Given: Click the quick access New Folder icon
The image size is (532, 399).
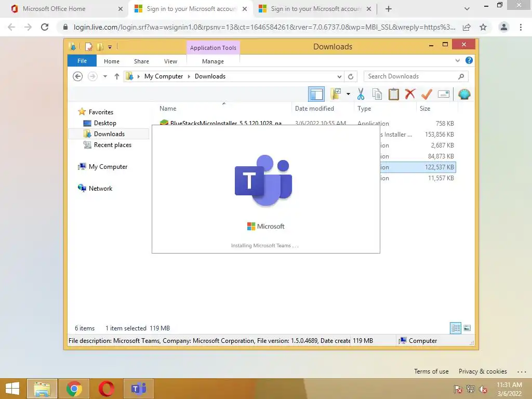Looking at the screenshot, I should tap(100, 47).
